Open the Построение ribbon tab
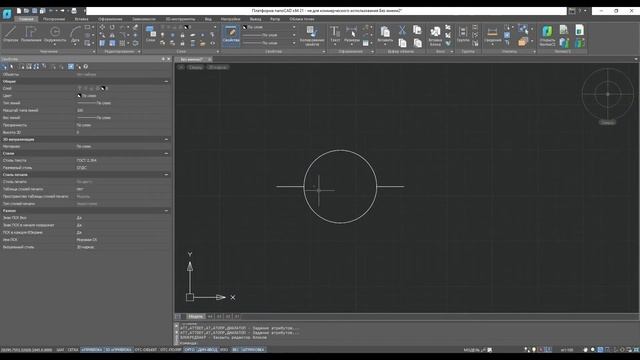Viewport: 640px width, 360px height. pos(54,19)
